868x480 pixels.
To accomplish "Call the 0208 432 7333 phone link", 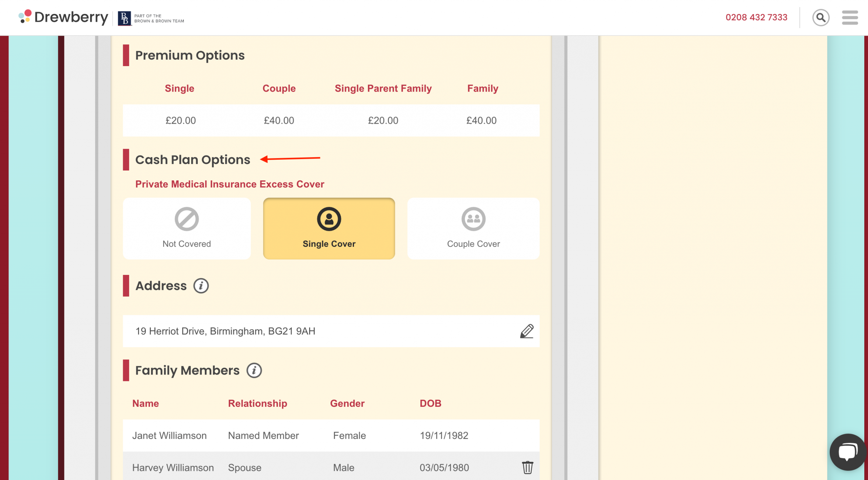I will [x=756, y=18].
